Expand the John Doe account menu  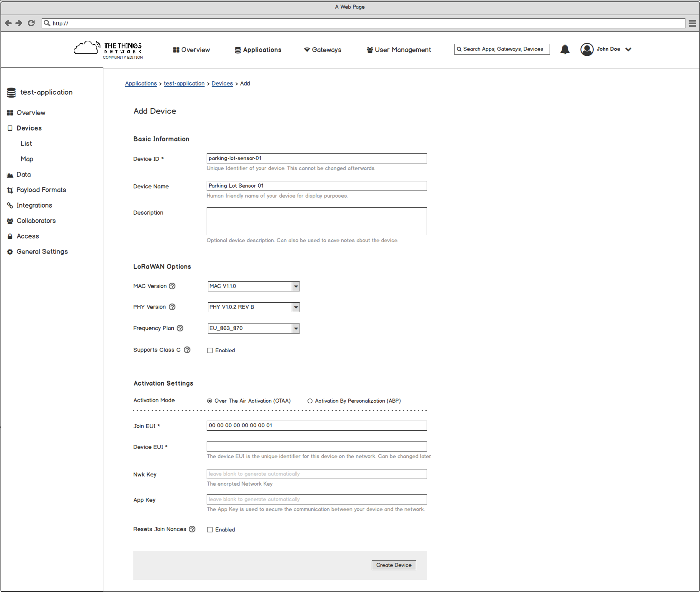click(629, 49)
